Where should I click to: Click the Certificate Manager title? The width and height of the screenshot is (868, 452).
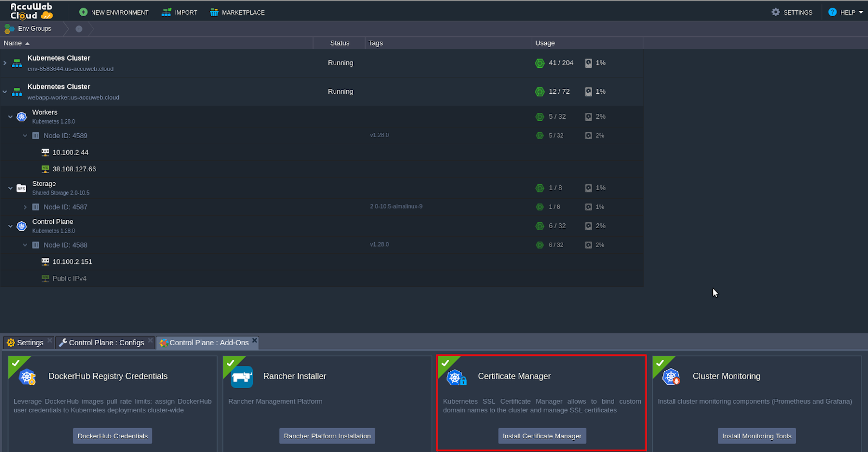(514, 376)
